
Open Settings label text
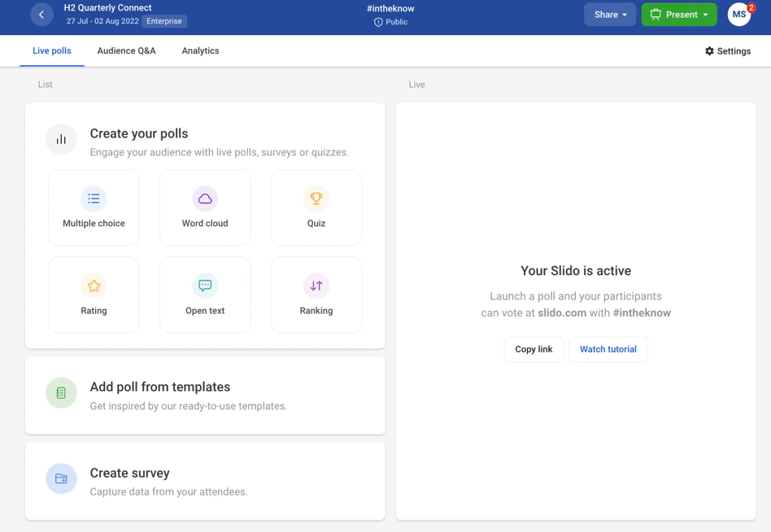click(734, 51)
